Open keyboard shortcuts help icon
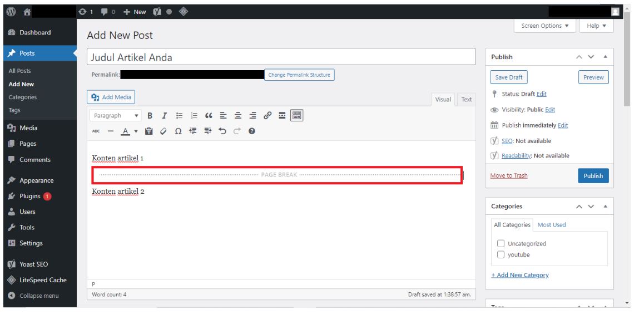Screen dimensions: 644x314 coord(252,131)
